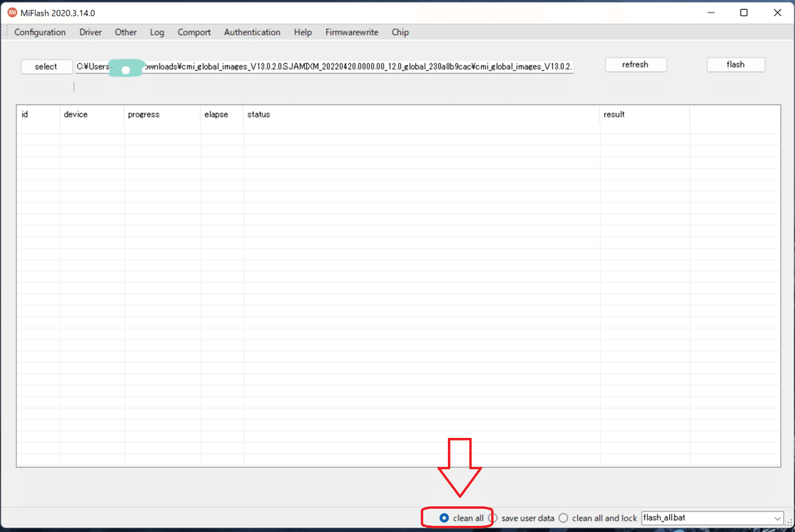The image size is (795, 532).
Task: Select the clean all radio button
Action: coord(444,518)
